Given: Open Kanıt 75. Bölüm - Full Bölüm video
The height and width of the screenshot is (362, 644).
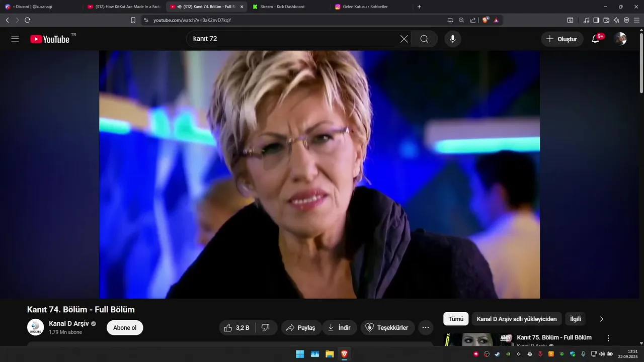Looking at the screenshot, I should point(554,337).
